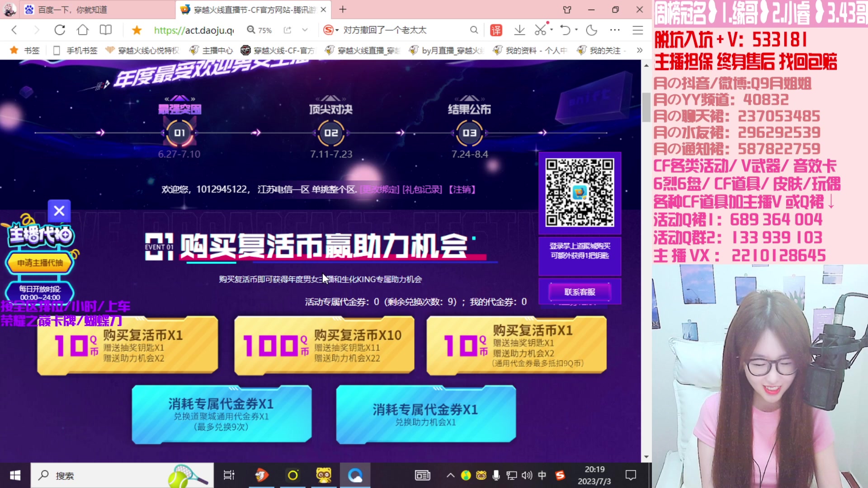Click the QR code image
The height and width of the screenshot is (488, 868).
pyautogui.click(x=580, y=192)
